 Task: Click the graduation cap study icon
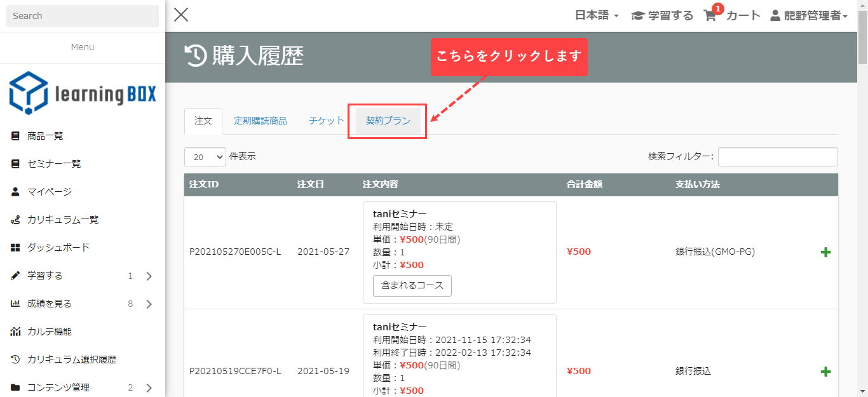click(x=637, y=16)
